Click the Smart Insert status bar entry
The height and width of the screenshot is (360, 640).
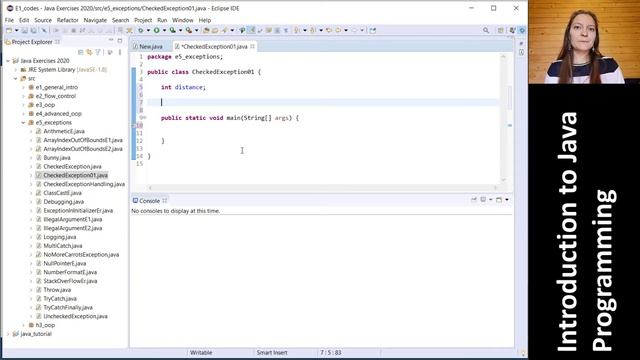click(x=272, y=352)
